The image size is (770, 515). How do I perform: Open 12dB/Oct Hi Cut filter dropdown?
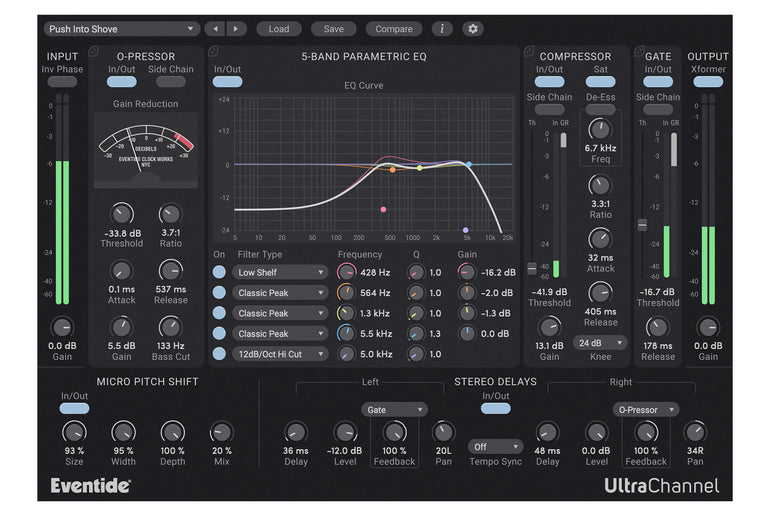coord(280,354)
